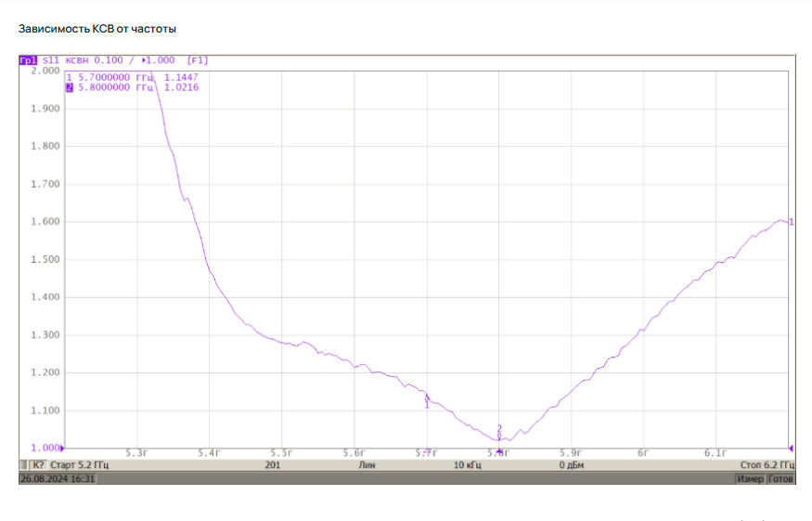Click the left reference level triangle at 1.000
812x521 pixels.
click(x=64, y=448)
